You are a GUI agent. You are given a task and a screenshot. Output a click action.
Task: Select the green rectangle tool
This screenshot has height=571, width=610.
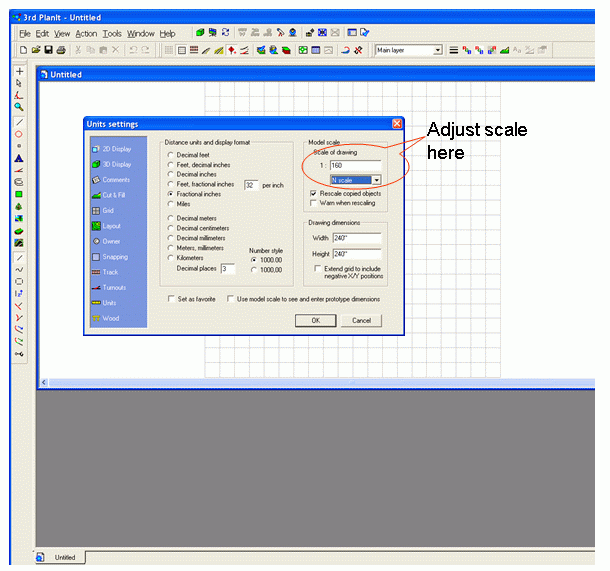tap(19, 194)
